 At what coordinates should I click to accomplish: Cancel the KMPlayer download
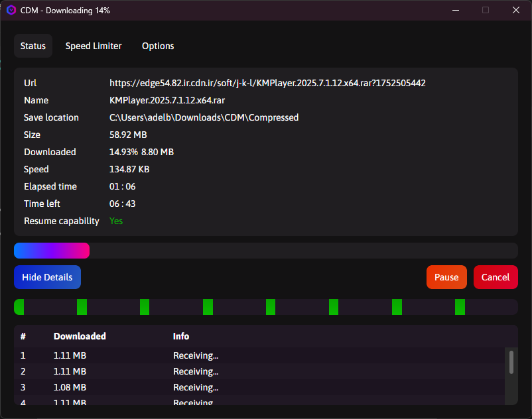point(496,277)
